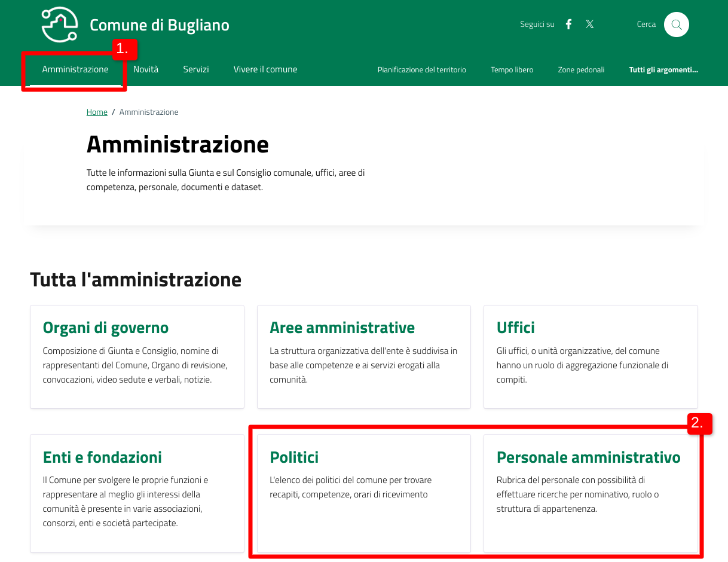
Task: Open the Facebook page icon
Action: coord(569,25)
